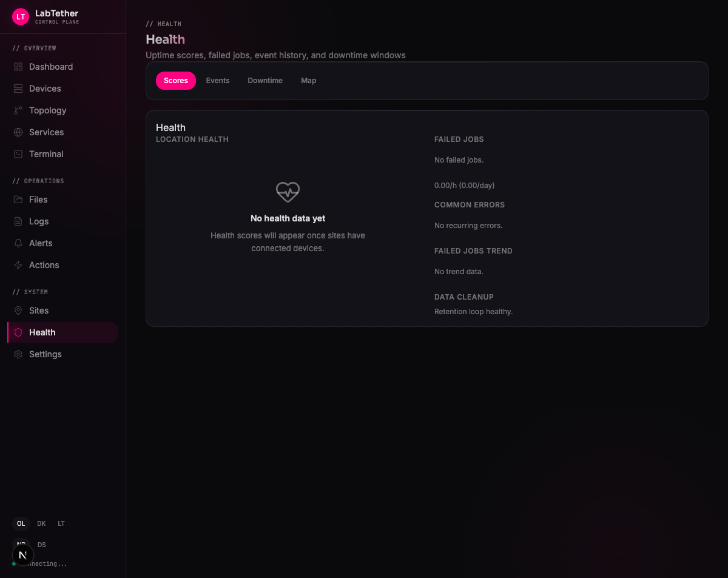Click the "LOCATION HEALTH" section label
Screen dimensions: 728x578
(192, 139)
